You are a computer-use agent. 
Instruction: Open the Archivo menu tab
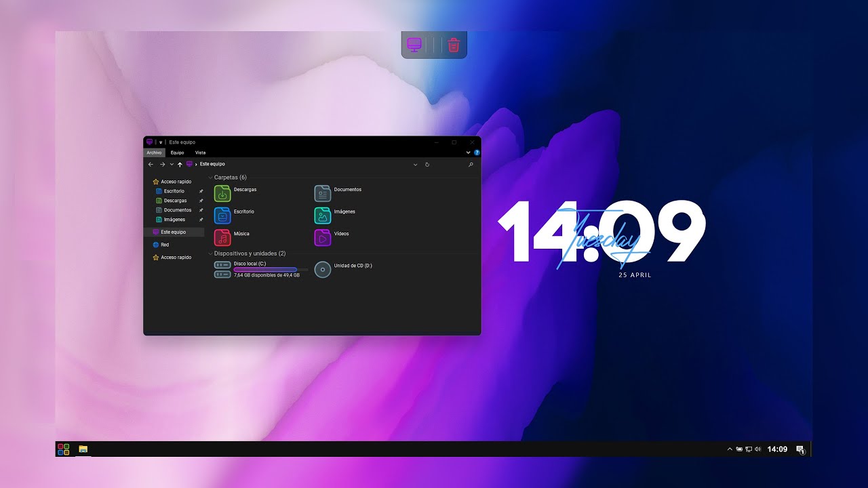[x=154, y=153]
